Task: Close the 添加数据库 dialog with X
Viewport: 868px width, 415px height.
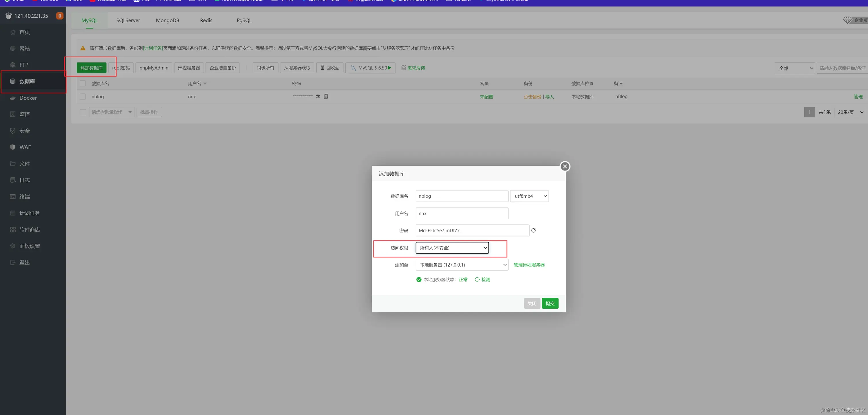Action: (x=565, y=167)
